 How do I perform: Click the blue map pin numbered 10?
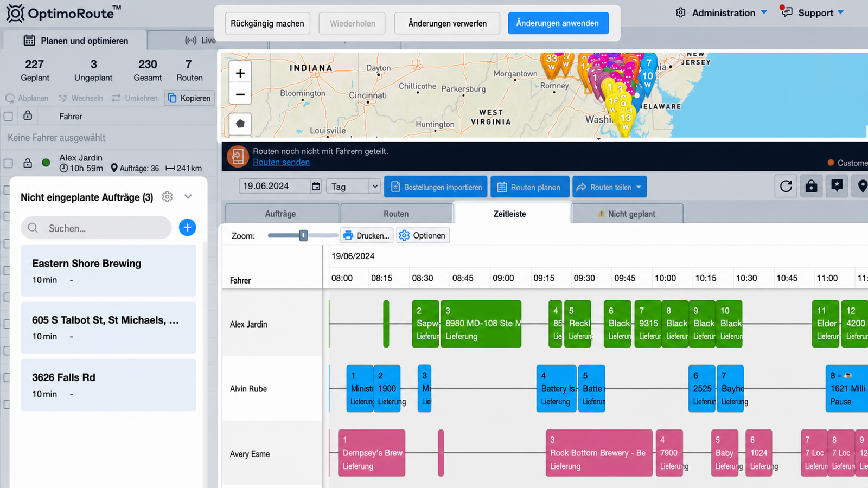648,79
